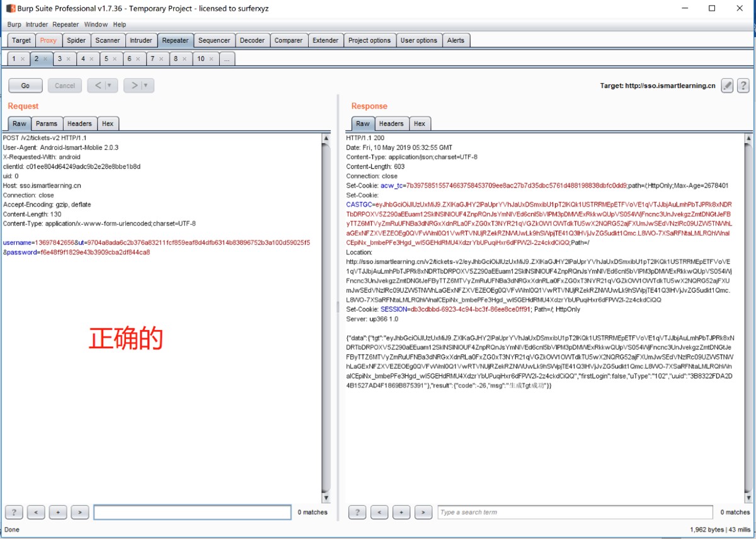756x539 pixels.
Task: Open the Alerts tab
Action: click(x=455, y=40)
